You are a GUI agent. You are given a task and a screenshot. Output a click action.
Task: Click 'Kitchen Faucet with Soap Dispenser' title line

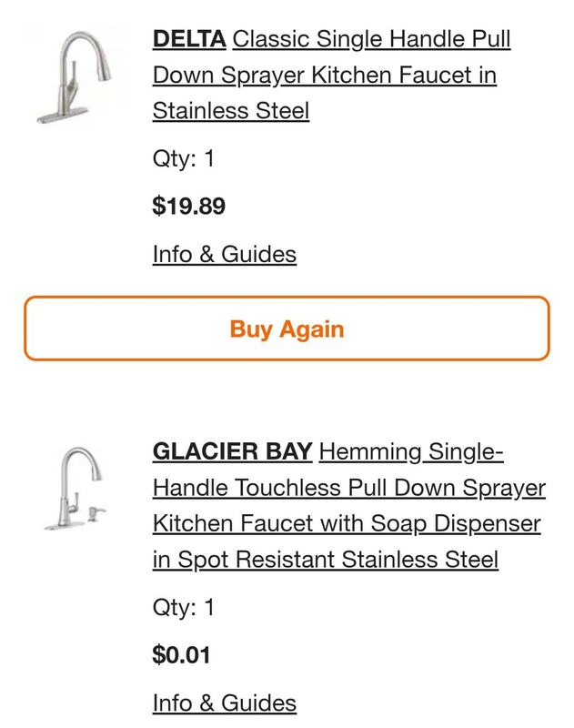[347, 524]
